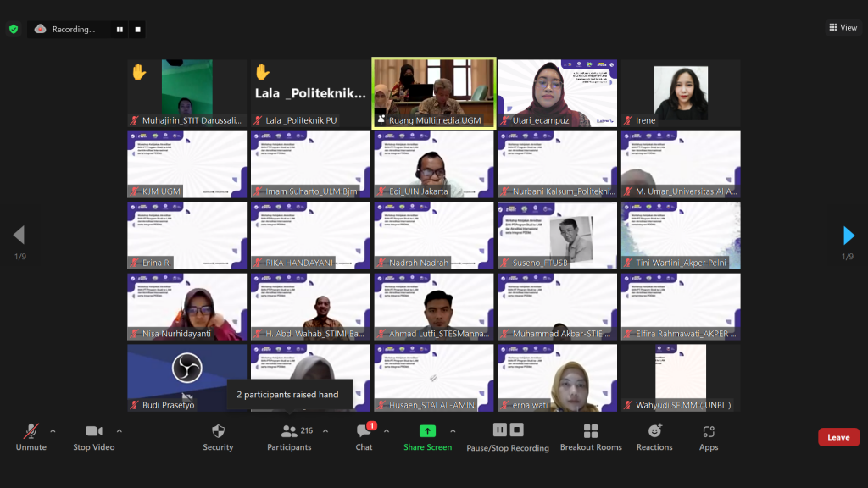Open the Security shield options
The image size is (868, 488).
tap(218, 438)
